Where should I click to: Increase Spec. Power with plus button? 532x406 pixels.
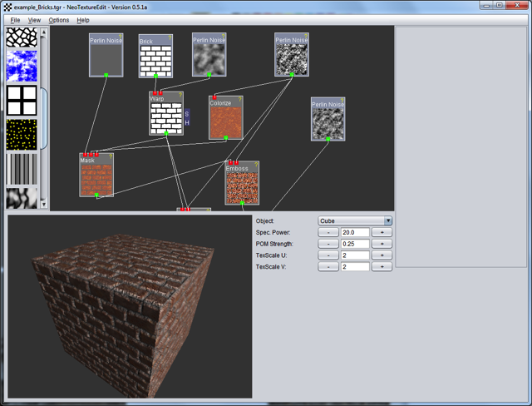coord(382,232)
